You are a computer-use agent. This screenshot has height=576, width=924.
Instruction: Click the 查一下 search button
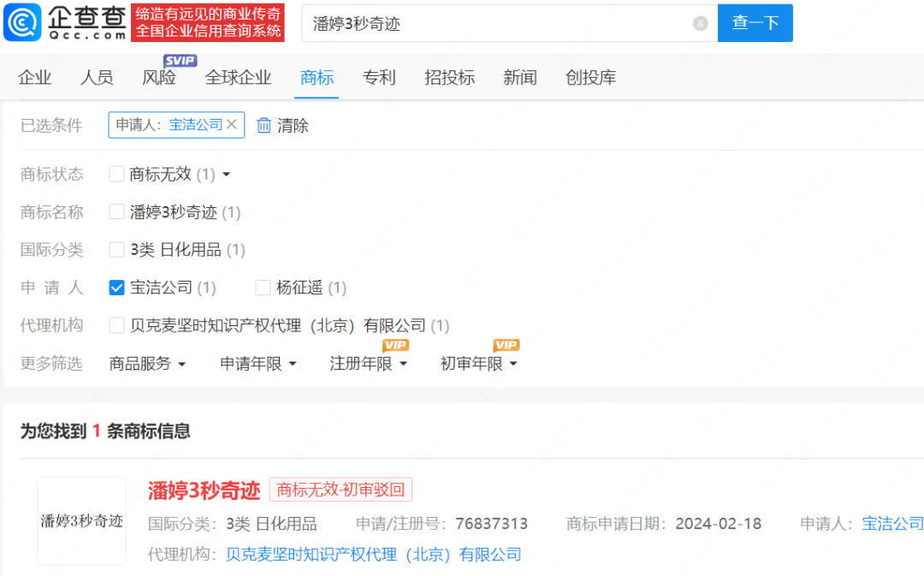755,23
